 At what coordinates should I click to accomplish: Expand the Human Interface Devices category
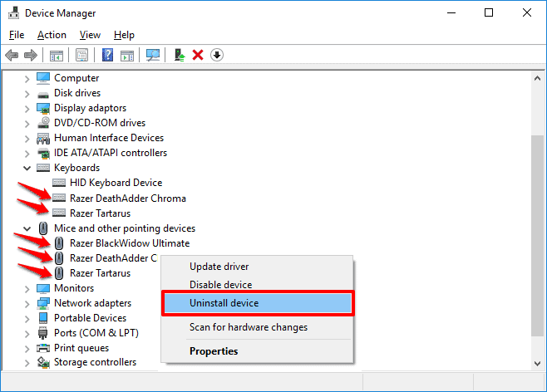[27, 139]
